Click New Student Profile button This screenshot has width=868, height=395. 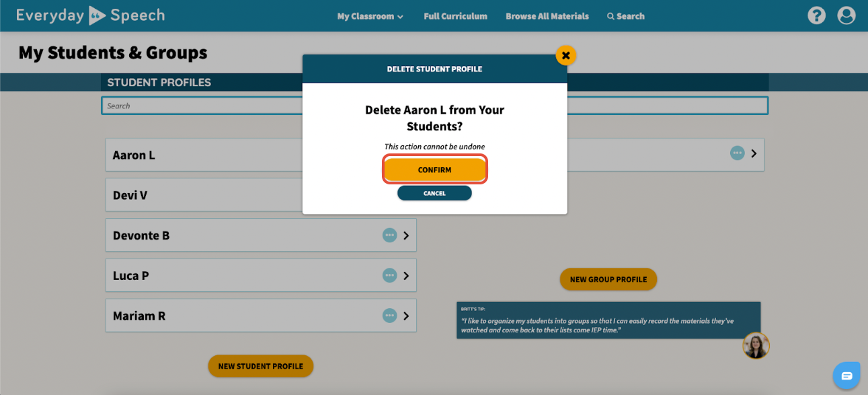(x=261, y=366)
